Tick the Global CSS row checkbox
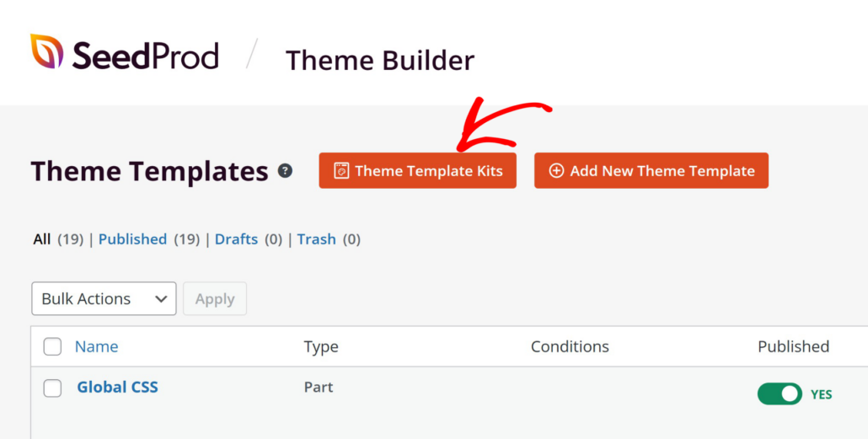The image size is (868, 439). pyautogui.click(x=52, y=388)
